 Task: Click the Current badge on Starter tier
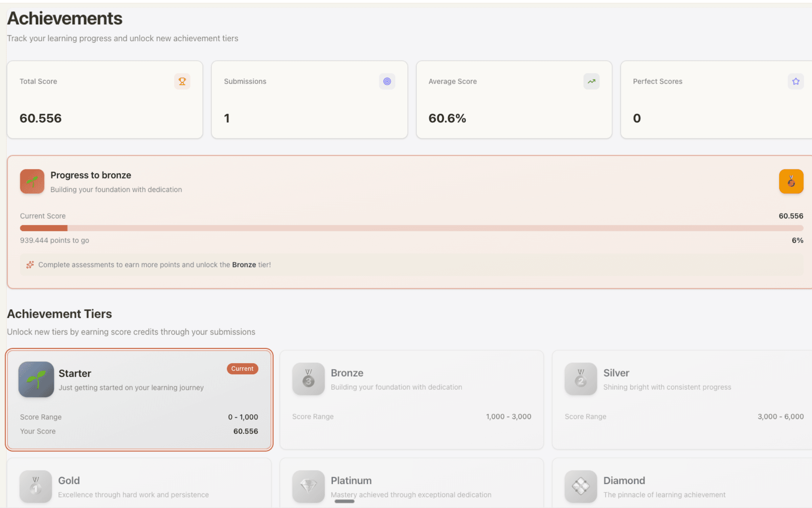(242, 368)
